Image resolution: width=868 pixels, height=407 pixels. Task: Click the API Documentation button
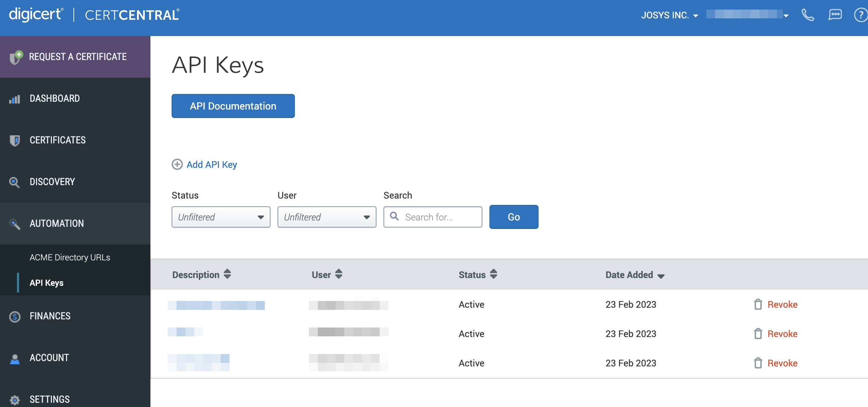(233, 106)
